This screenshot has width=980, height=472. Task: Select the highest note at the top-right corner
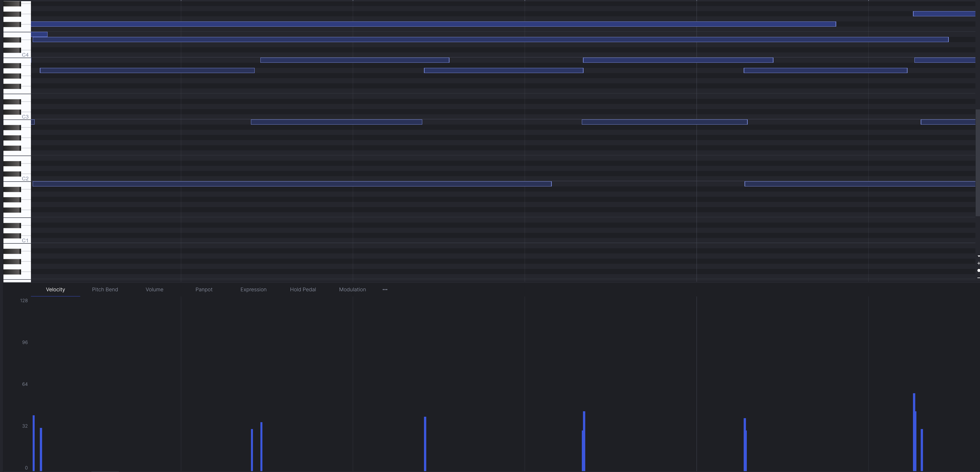pyautogui.click(x=944, y=14)
